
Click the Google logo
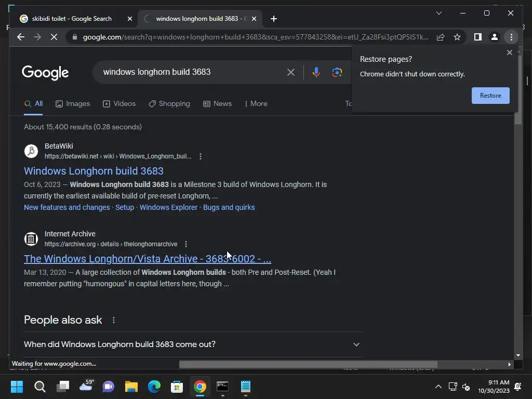[45, 72]
